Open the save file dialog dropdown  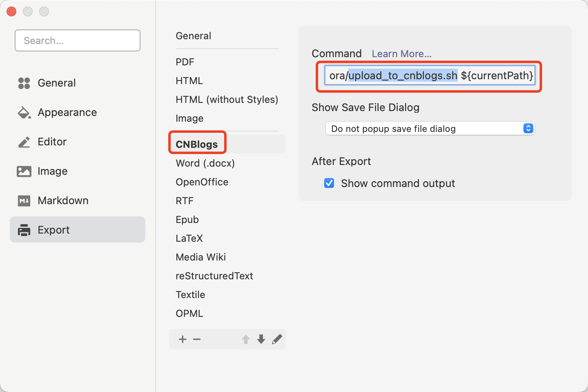[430, 129]
